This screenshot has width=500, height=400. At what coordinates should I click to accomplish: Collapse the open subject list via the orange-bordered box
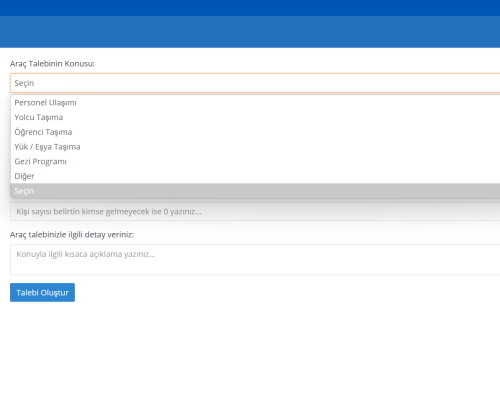point(255,83)
